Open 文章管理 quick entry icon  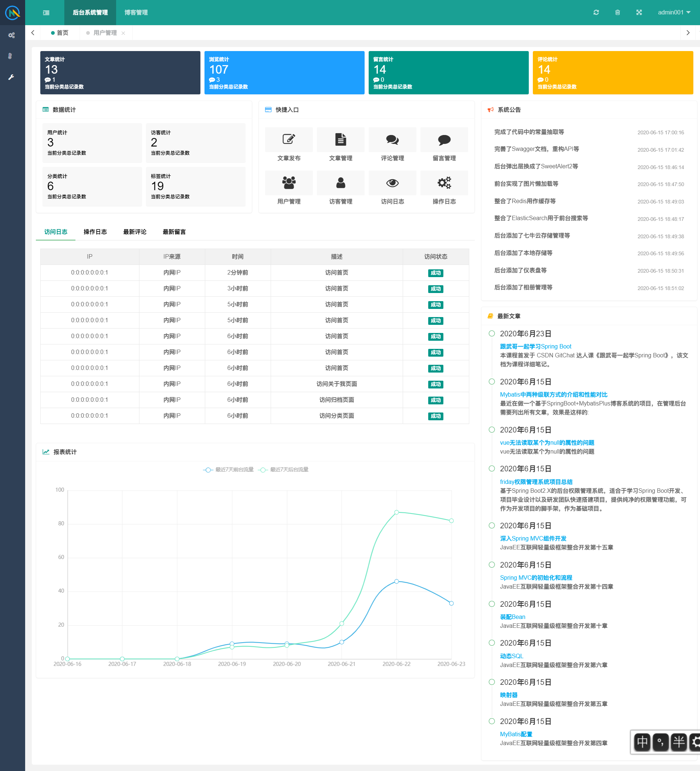tap(341, 139)
